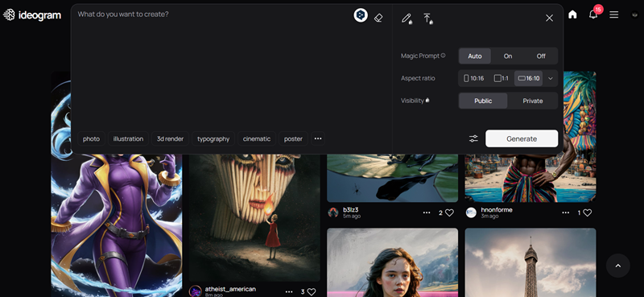The height and width of the screenshot is (297, 644).
Task: Open atheist_american user avatar
Action: [195, 291]
